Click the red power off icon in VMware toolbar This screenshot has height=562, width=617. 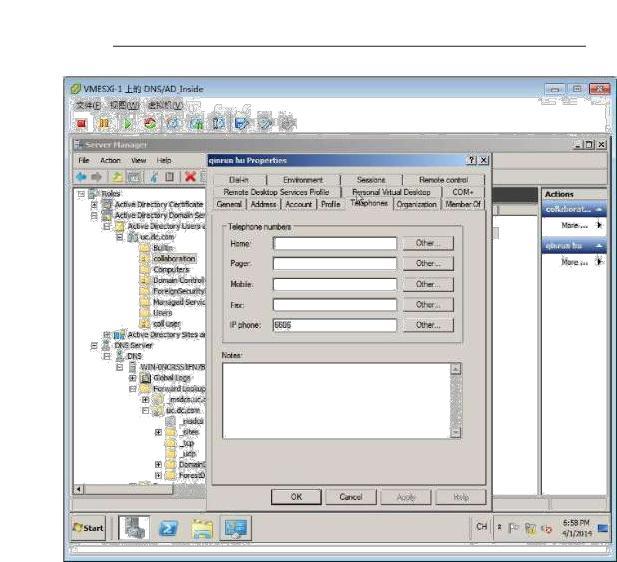pyautogui.click(x=81, y=124)
